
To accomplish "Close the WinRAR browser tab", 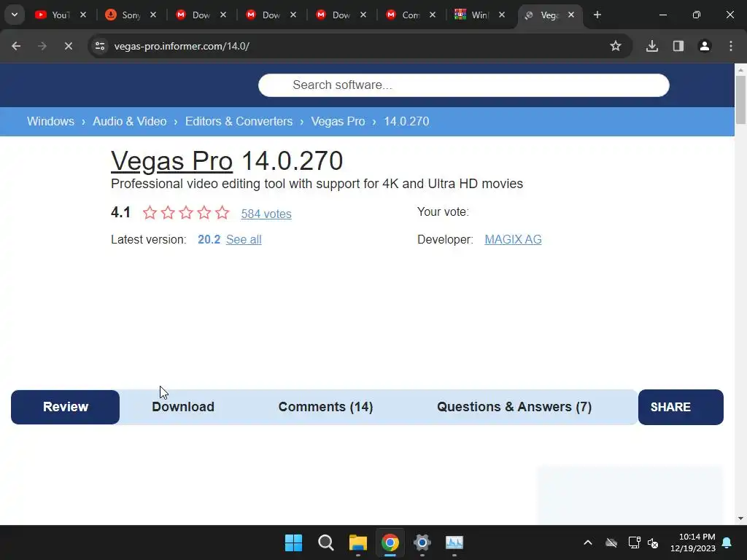I will coord(502,15).
